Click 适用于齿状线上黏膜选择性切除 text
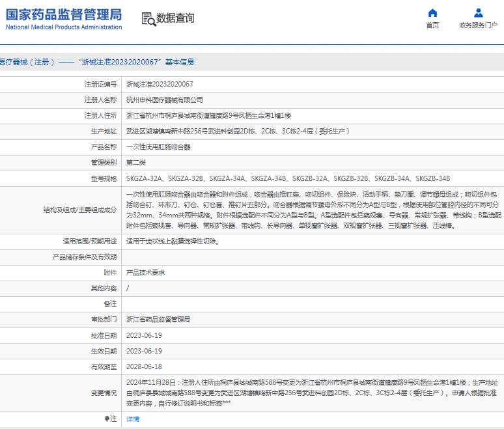Image resolution: width=504 pixels, height=429 pixels. [x=173, y=241]
